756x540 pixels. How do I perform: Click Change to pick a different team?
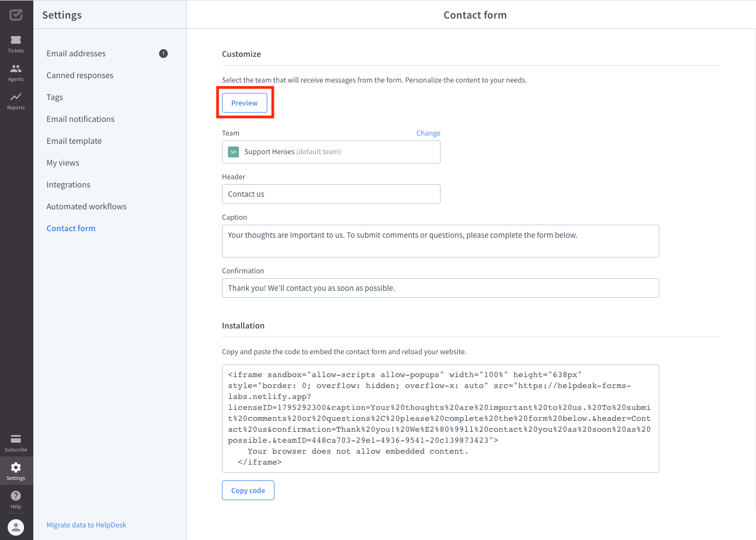pyautogui.click(x=428, y=133)
